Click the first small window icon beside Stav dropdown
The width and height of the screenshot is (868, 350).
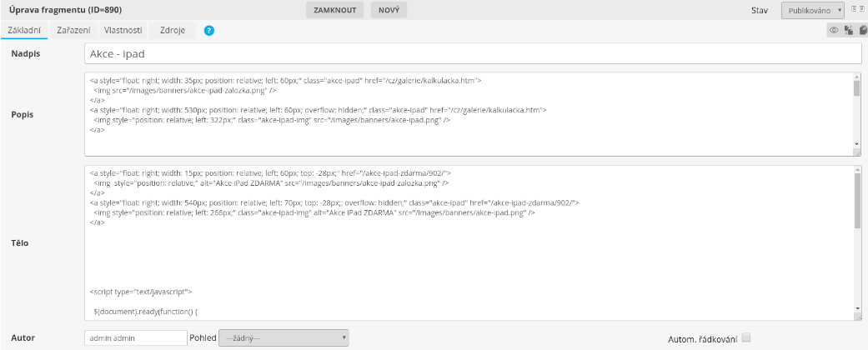click(x=853, y=7)
